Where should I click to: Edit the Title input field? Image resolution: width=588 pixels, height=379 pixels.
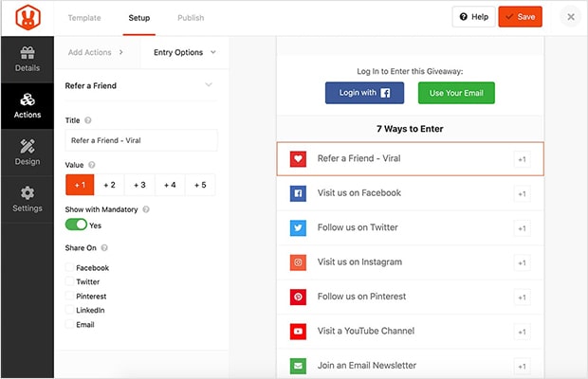pyautogui.click(x=141, y=140)
